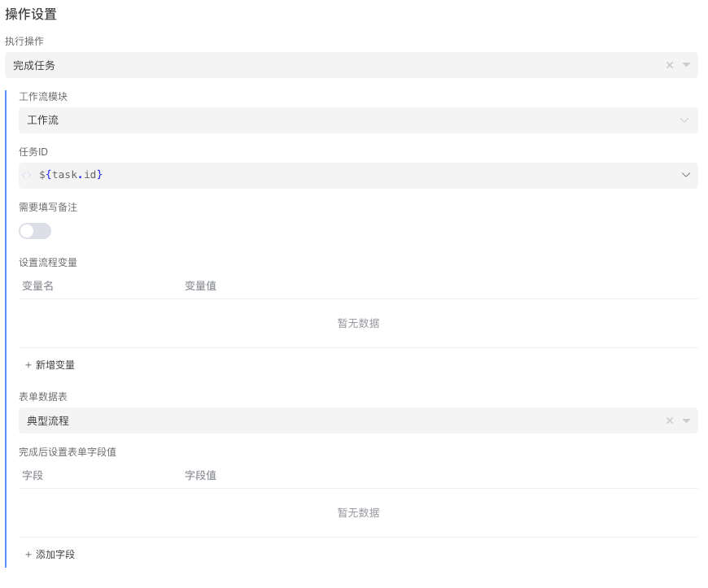Viewport: 708px width, 588px height.
Task: Clear the 典型流程 selection with the x icon
Action: tap(670, 421)
